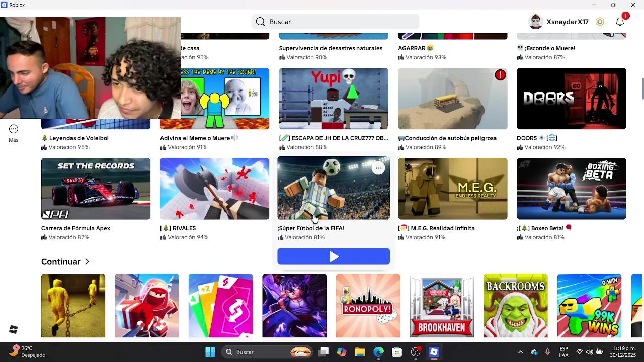Open OBS Studio from the taskbar
The height and width of the screenshot is (362, 644).
click(416, 352)
